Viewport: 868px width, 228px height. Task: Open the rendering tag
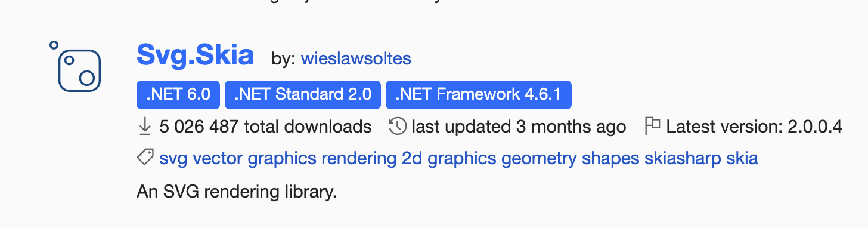359,159
